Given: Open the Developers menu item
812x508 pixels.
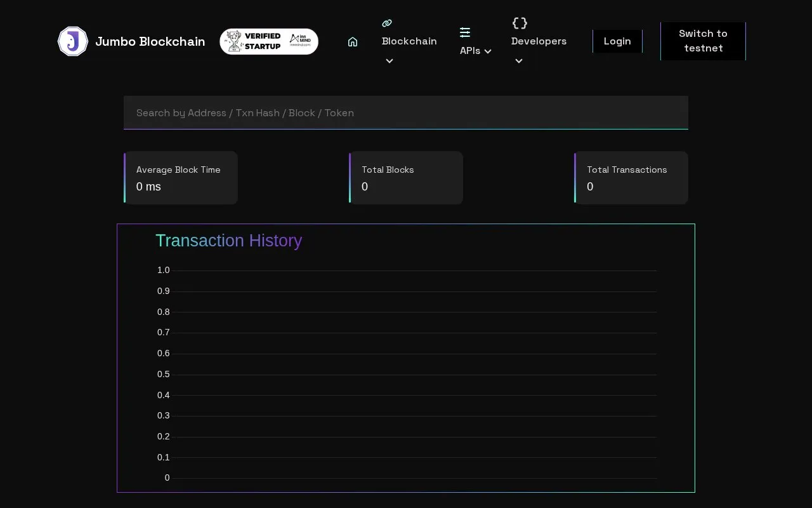Looking at the screenshot, I should [x=539, y=41].
